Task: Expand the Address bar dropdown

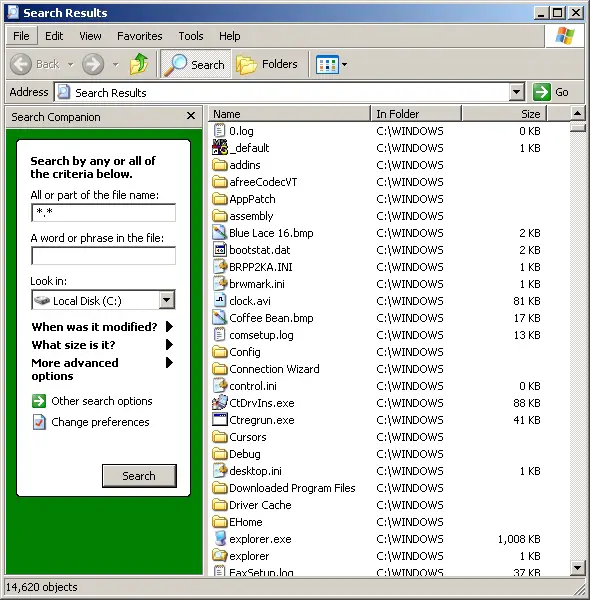Action: pos(517,92)
